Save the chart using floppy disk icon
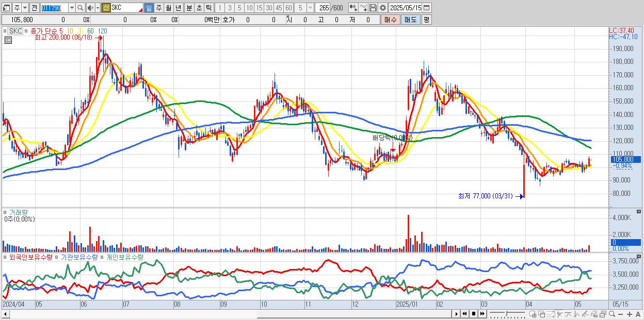 373,8
